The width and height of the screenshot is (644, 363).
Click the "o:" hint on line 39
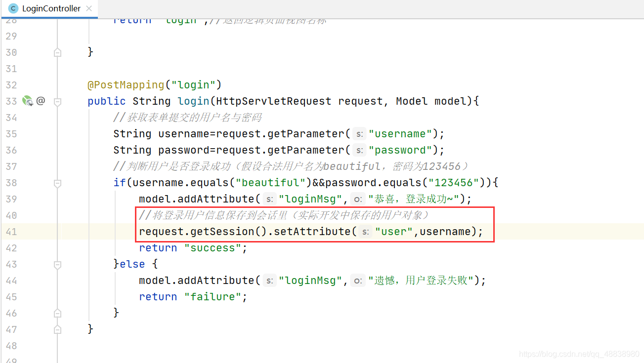coord(358,199)
